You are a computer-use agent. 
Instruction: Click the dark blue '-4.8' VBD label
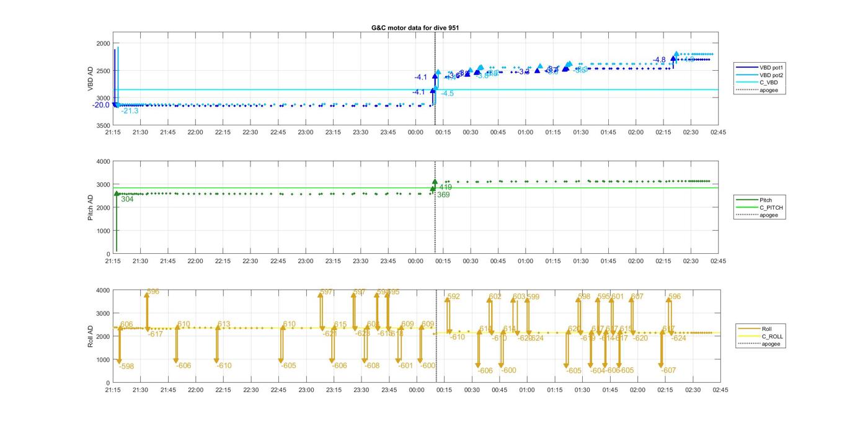point(659,60)
